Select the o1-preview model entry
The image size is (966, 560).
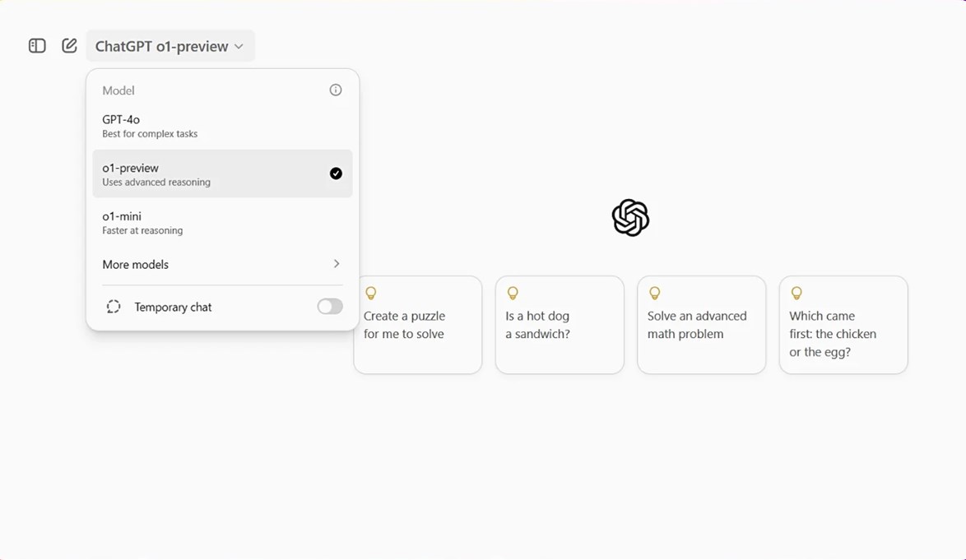pos(222,174)
